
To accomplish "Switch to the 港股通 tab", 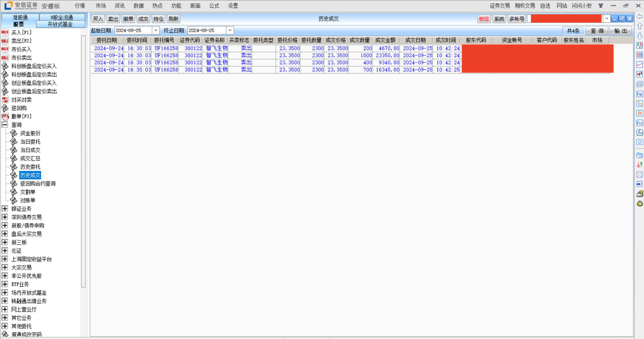I will tap(20, 17).
